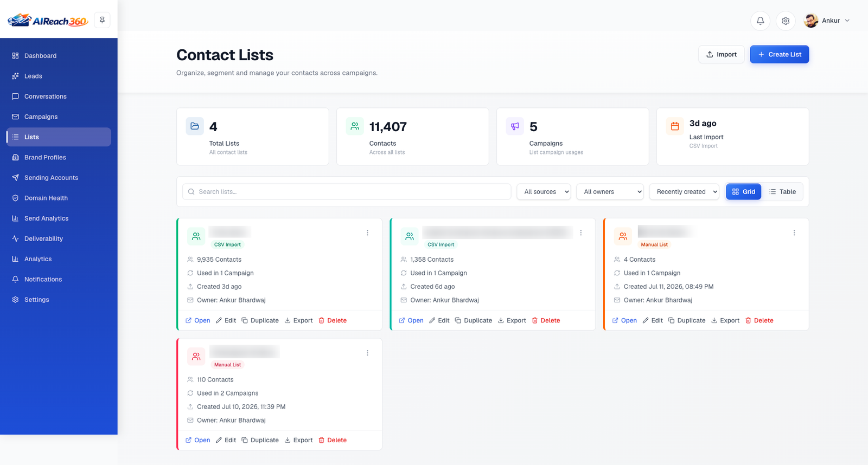Edit the 110 Contacts list
Image resolution: width=868 pixels, height=465 pixels.
[226, 440]
